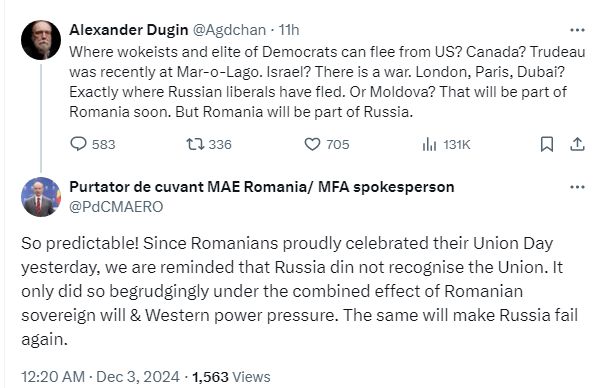The width and height of the screenshot is (601, 388).
Task: Visit the @Agdchan handle
Action: tap(229, 30)
